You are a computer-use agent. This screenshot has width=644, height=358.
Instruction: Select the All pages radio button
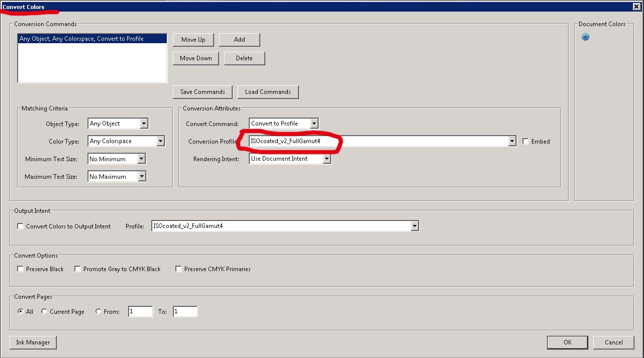click(x=21, y=311)
